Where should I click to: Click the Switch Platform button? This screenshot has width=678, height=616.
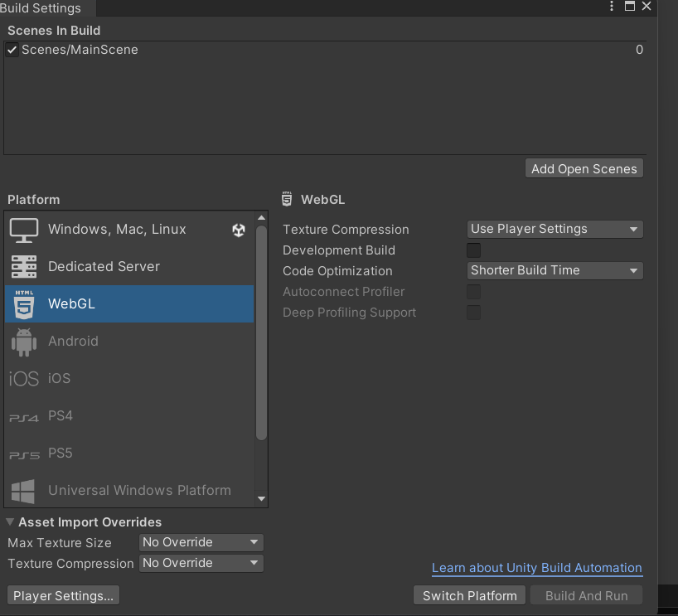pos(469,595)
